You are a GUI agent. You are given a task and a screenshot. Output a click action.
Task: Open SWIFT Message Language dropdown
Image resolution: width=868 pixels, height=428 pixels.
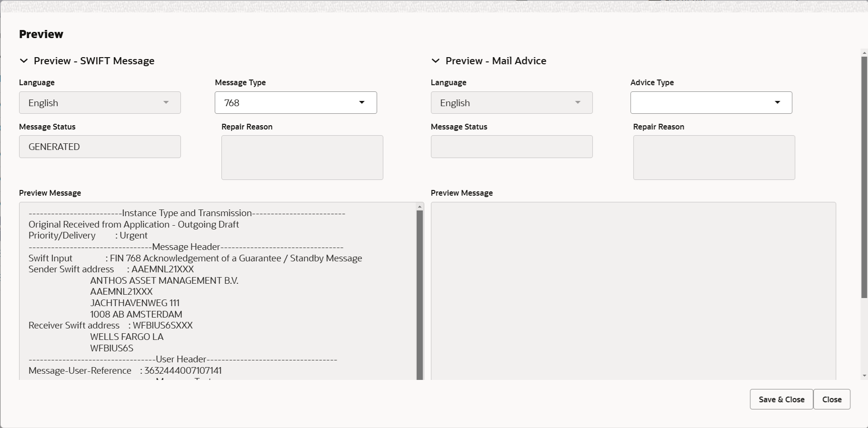click(100, 103)
